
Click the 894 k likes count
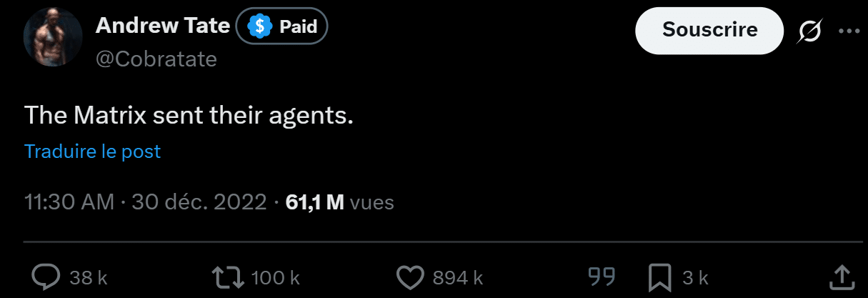458,277
